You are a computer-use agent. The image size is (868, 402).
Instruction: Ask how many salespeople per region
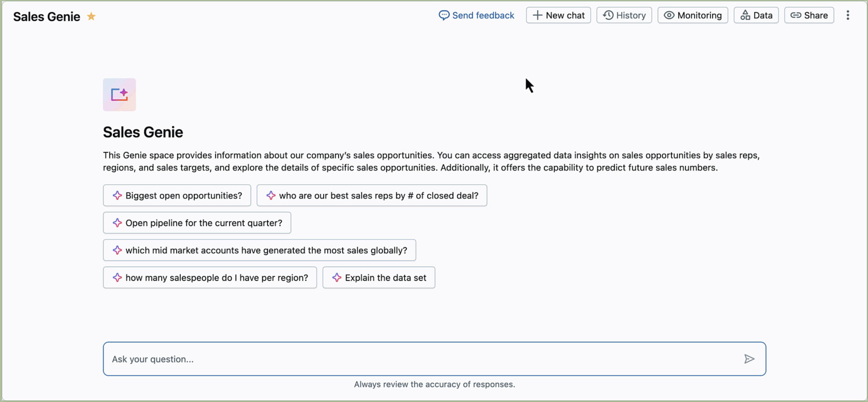210,278
